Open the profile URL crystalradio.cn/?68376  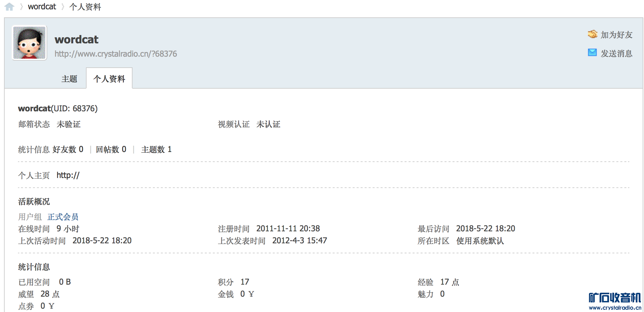[x=116, y=54]
